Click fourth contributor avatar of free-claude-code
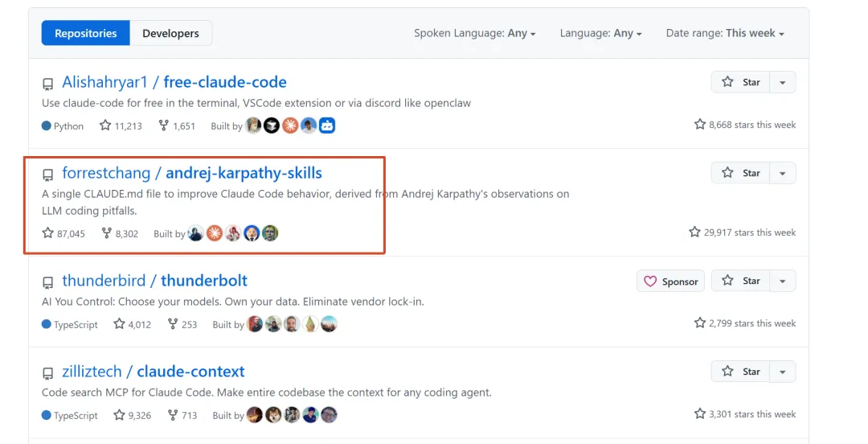 [309, 125]
